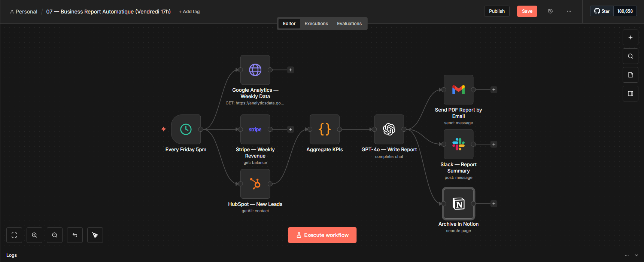The height and width of the screenshot is (262, 644).
Task: Open the Stripe Weekly Revenue node
Action: pyautogui.click(x=255, y=129)
